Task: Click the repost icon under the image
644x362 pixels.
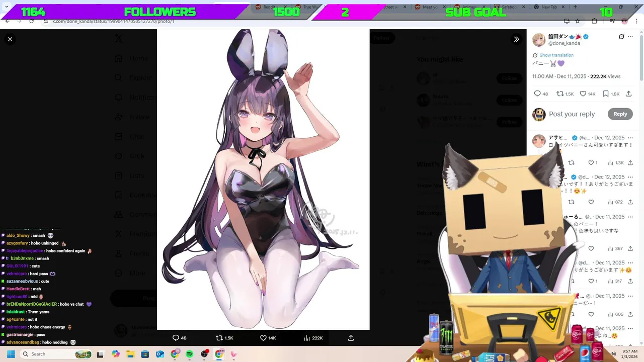Action: 219,338
